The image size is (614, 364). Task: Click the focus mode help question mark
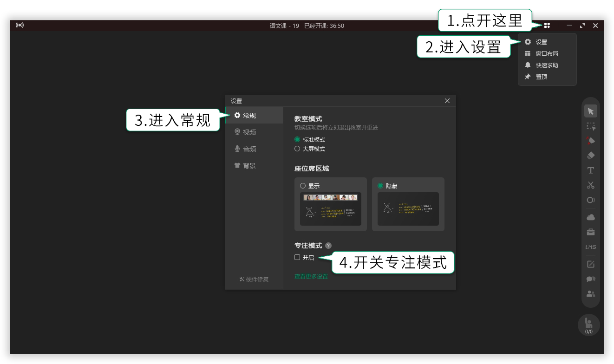328,246
